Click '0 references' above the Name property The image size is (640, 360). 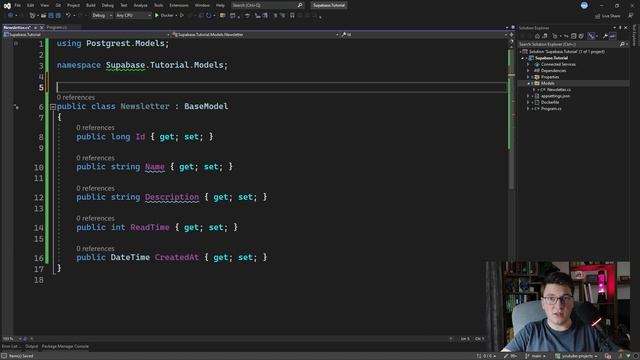coord(95,158)
